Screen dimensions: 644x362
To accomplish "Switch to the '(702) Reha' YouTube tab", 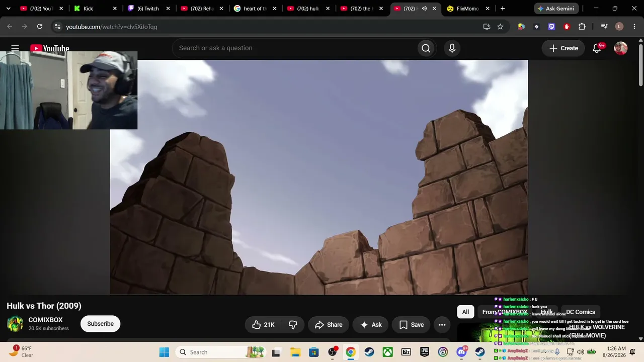I will tap(202, 9).
